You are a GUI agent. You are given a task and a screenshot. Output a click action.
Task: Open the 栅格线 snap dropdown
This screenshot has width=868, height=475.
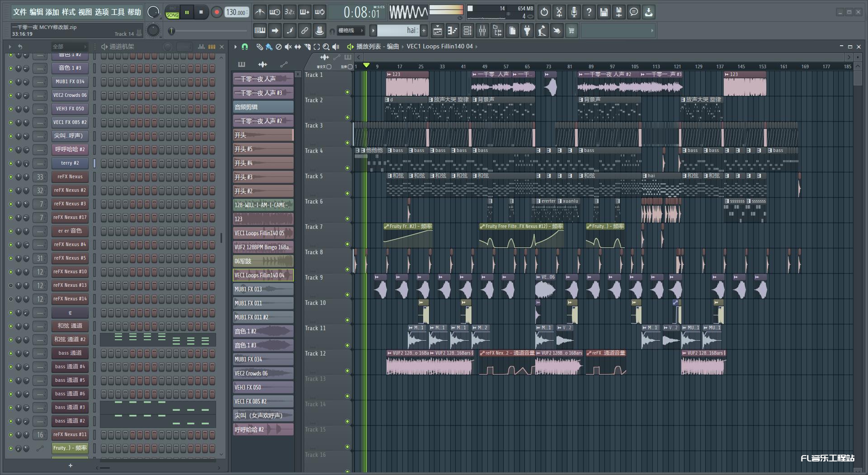click(x=350, y=31)
